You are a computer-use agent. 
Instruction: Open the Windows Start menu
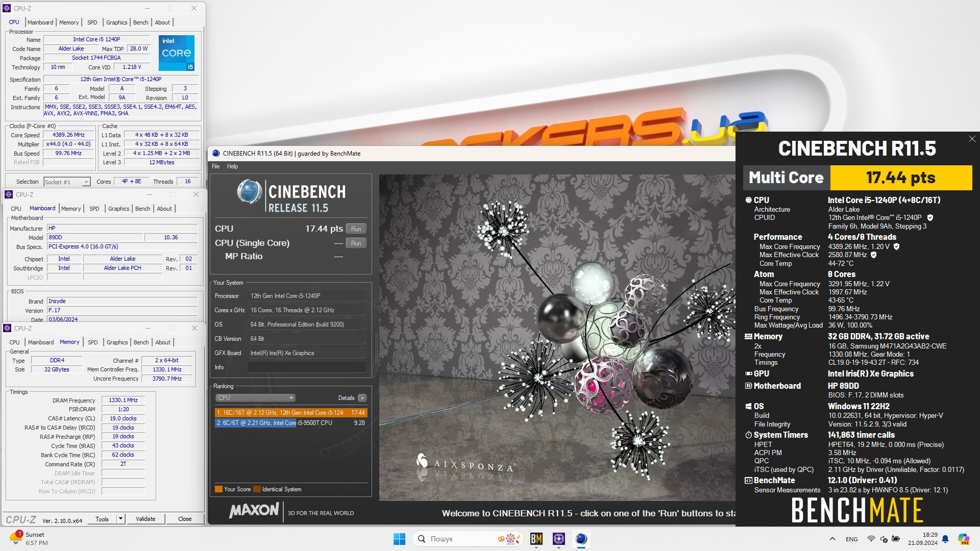click(399, 539)
